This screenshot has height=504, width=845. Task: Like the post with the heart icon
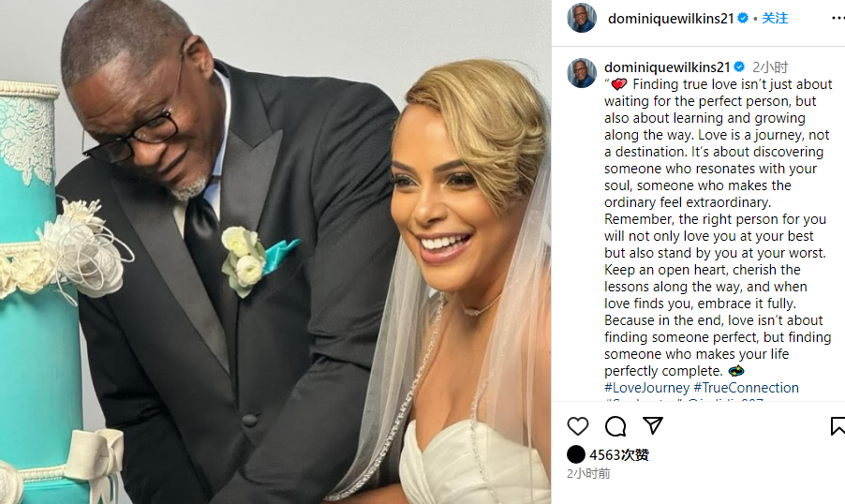[578, 426]
